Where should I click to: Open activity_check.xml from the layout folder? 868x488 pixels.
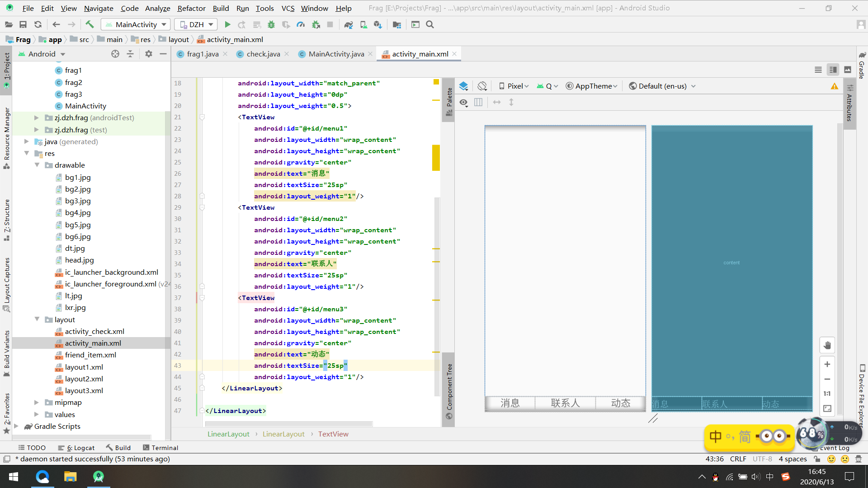95,331
